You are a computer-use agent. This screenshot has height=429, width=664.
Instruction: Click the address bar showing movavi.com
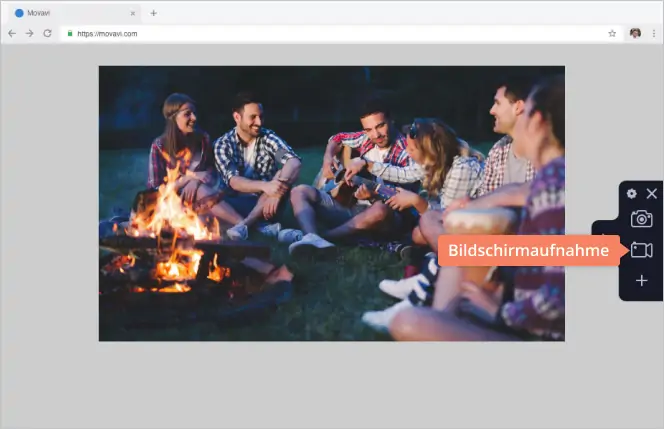tap(342, 33)
